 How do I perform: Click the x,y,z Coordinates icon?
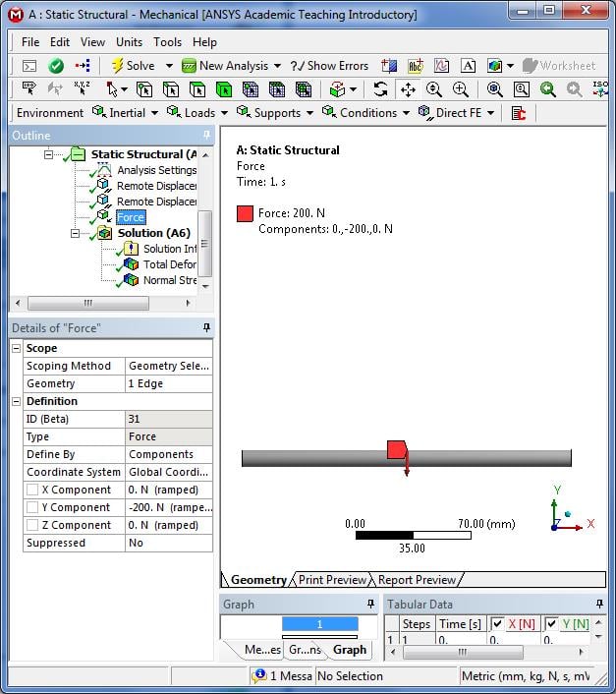pos(83,89)
